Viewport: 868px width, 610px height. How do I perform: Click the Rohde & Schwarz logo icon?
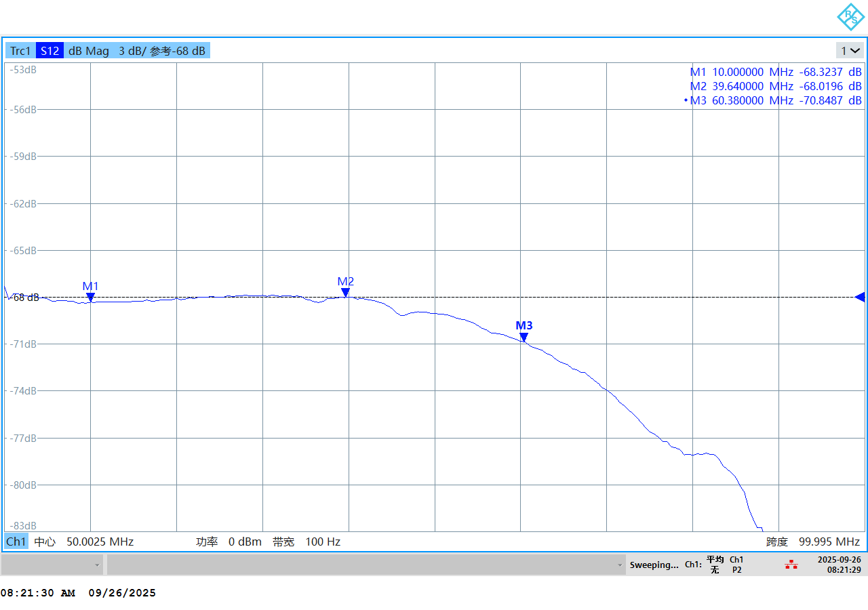coord(850,17)
